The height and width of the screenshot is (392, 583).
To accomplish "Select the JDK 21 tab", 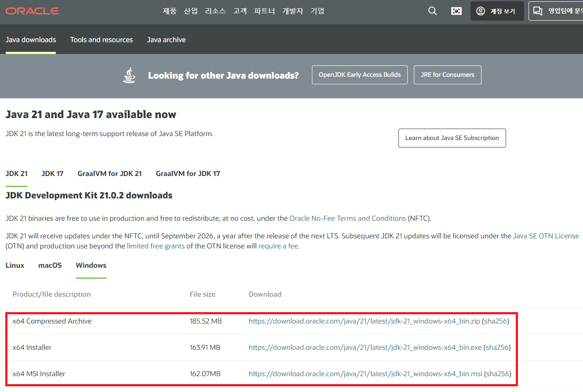I will (17, 173).
